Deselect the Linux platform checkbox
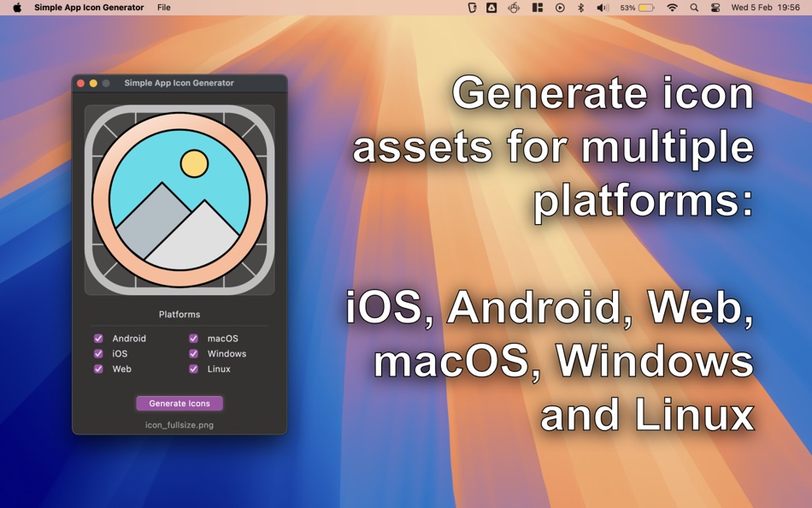This screenshot has height=508, width=812. pyautogui.click(x=194, y=369)
